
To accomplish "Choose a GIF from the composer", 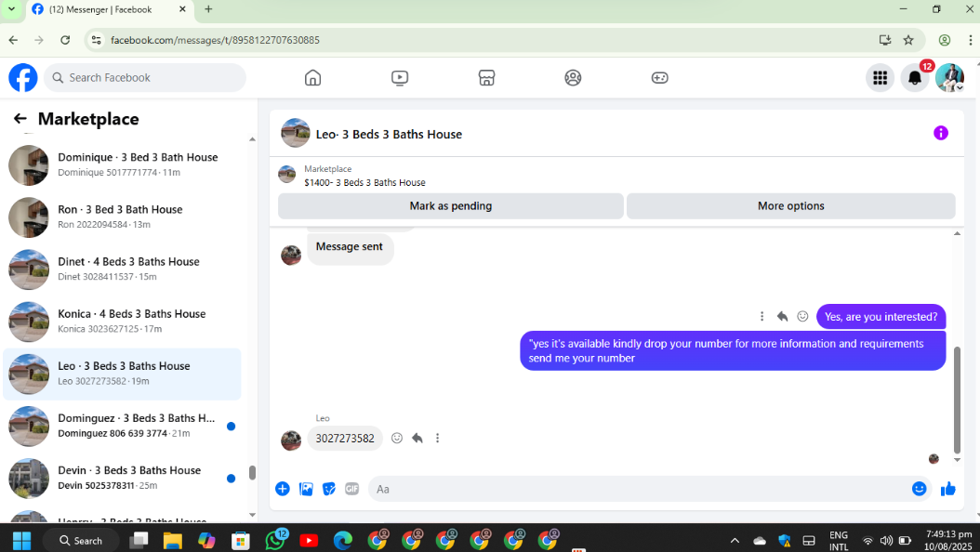I will coord(351,489).
